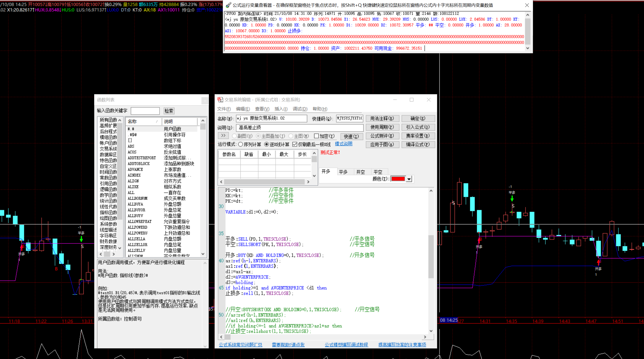The image size is (644, 359).
Task: Open the 帮助(H) menu
Action: 320,109
